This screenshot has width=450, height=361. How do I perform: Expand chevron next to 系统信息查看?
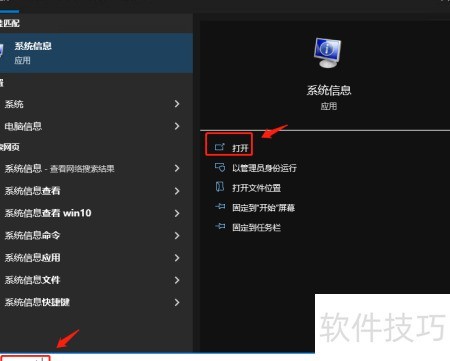point(177,191)
